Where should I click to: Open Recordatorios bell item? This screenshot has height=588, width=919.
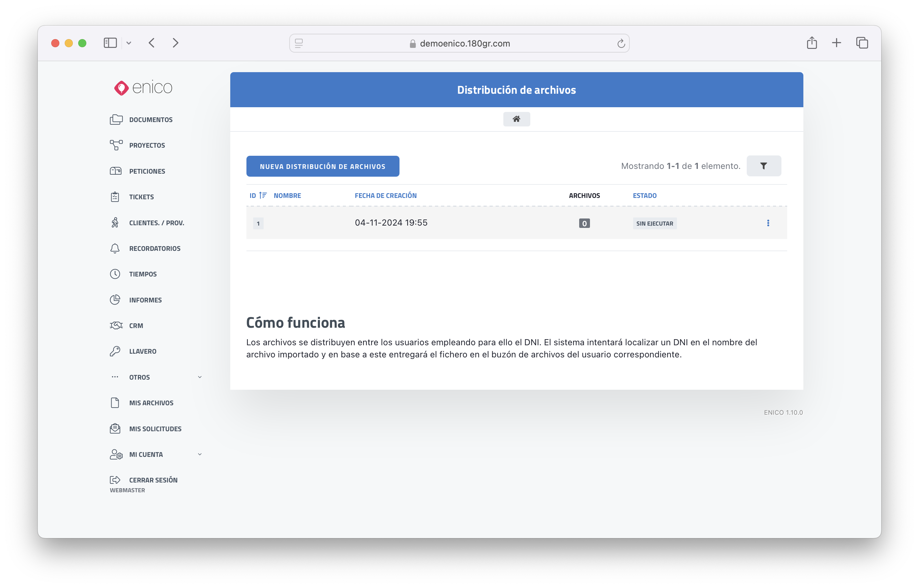(x=154, y=248)
